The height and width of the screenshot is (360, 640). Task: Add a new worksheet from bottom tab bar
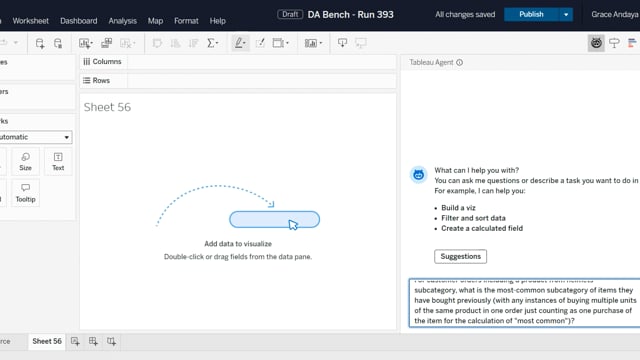click(75, 341)
